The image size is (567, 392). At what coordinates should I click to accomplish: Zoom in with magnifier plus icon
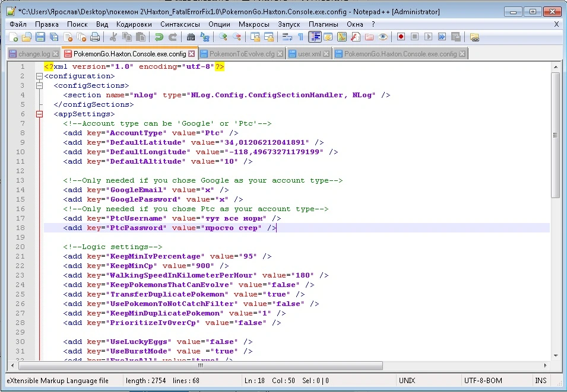tap(223, 37)
